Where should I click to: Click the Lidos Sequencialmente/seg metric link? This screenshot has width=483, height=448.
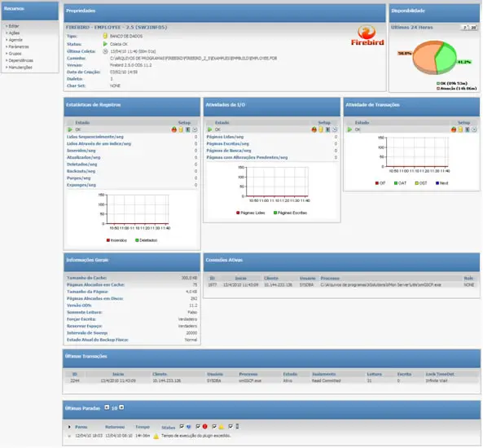tap(95, 137)
